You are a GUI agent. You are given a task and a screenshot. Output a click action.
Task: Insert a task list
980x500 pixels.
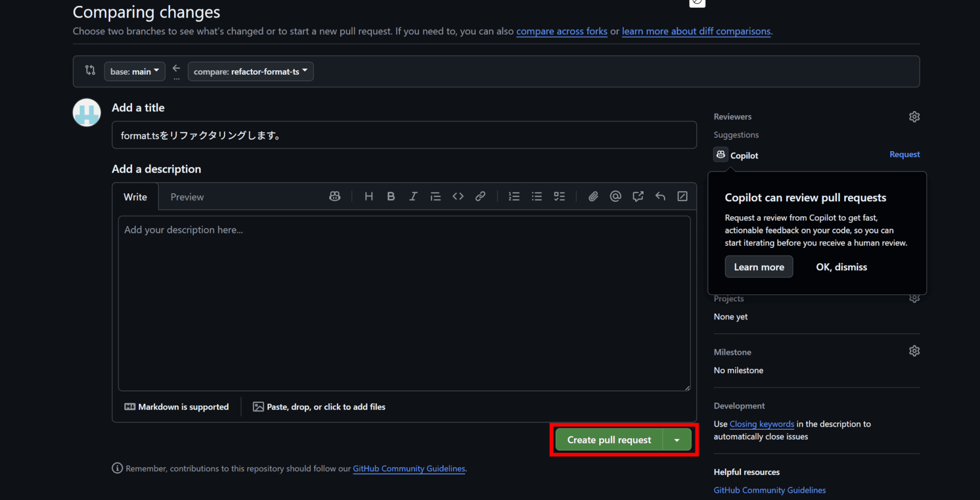click(x=559, y=197)
